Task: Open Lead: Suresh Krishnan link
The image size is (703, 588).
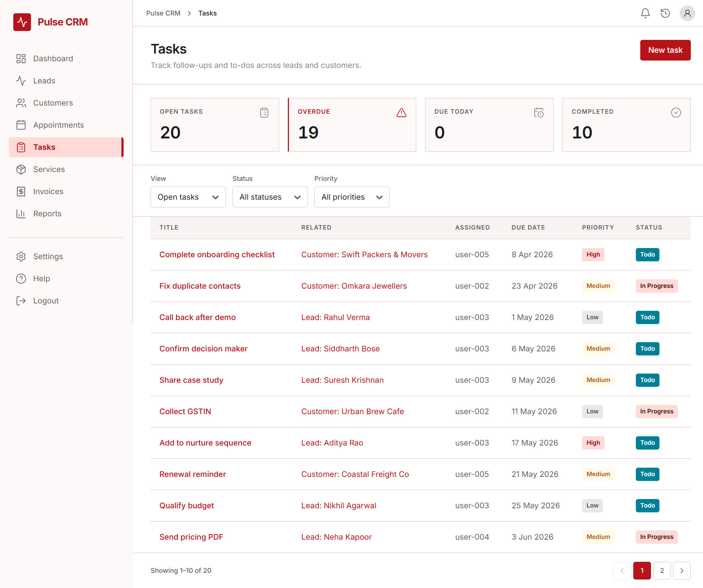Action: click(342, 380)
